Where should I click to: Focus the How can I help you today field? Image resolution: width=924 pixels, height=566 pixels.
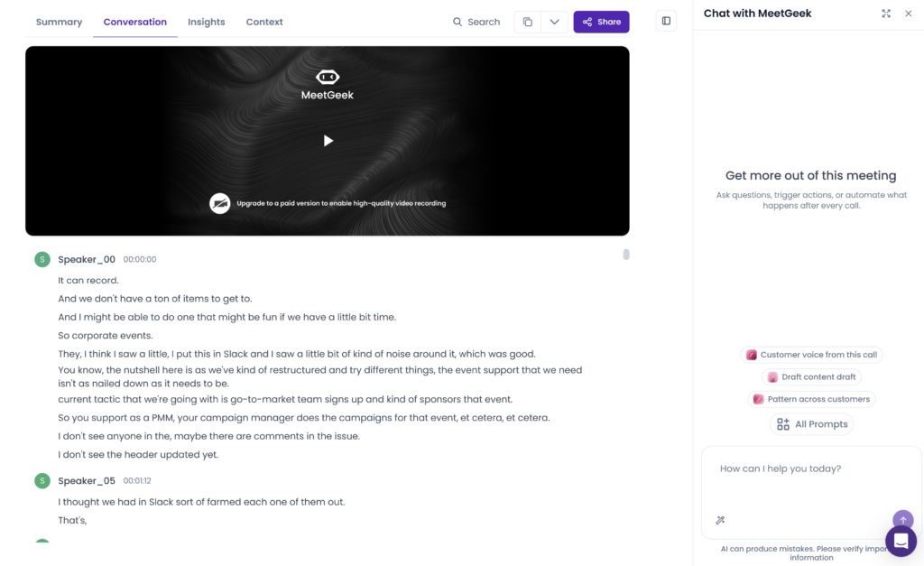tap(811, 469)
